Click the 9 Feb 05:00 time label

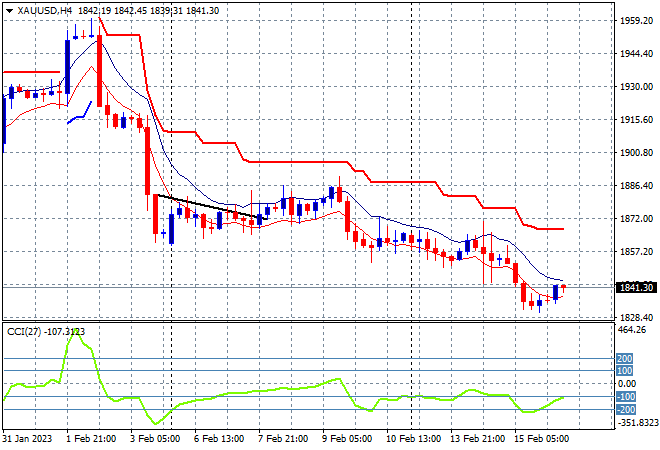tap(347, 439)
